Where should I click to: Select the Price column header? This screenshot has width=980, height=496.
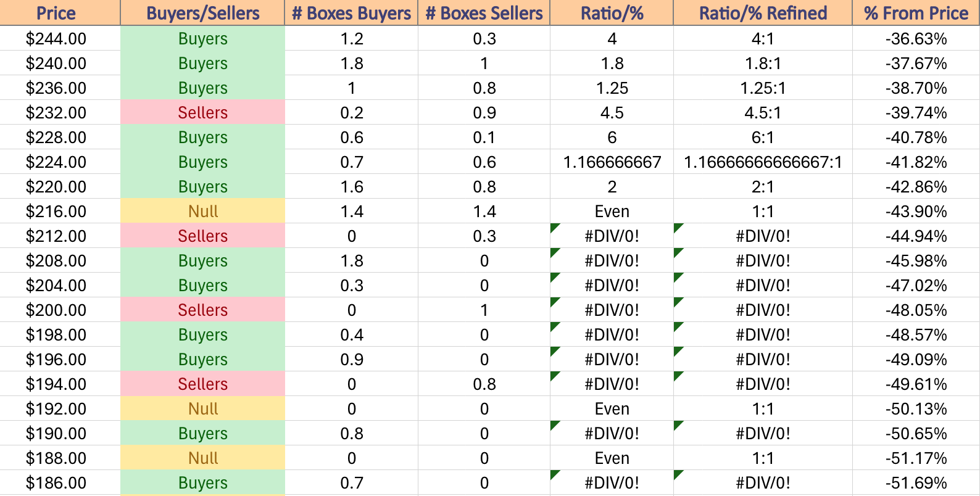tap(60, 13)
